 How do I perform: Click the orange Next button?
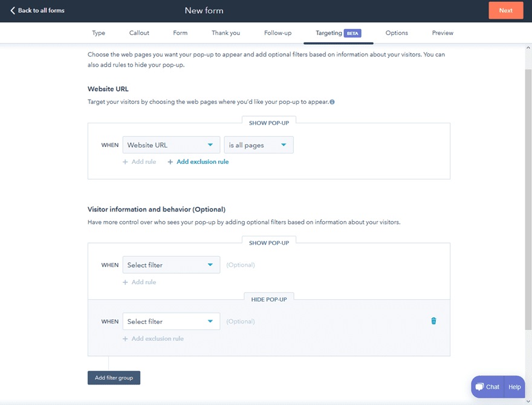tap(505, 10)
